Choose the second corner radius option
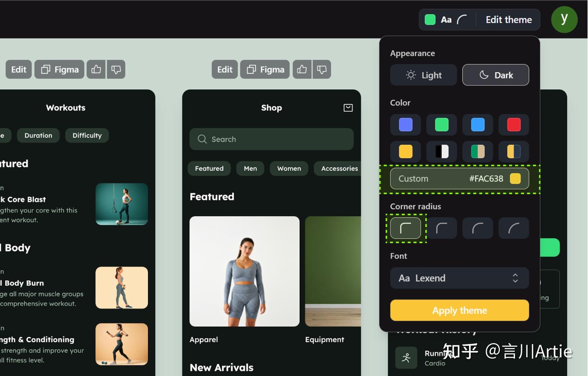 [441, 228]
